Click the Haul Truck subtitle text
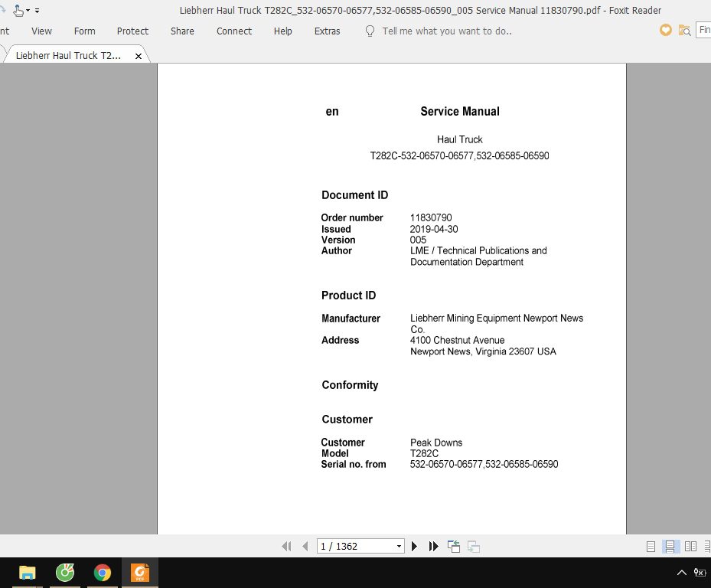The width and height of the screenshot is (711, 588). (x=460, y=139)
